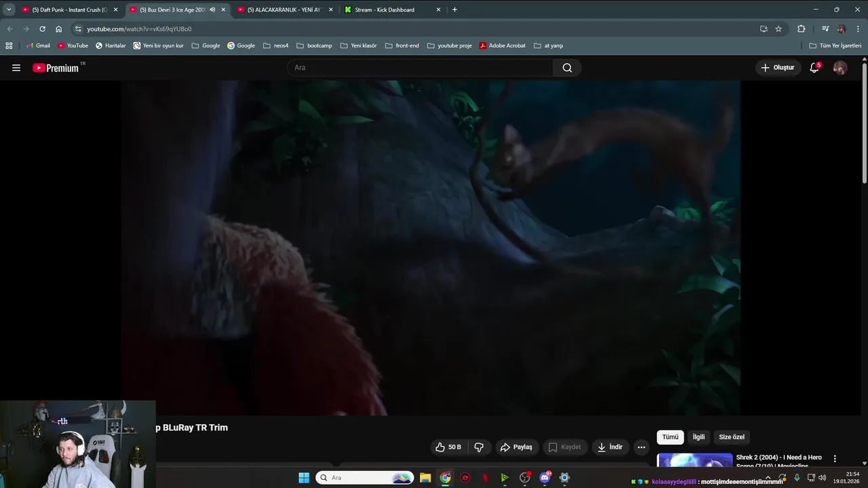This screenshot has height=488, width=868.
Task: Select the Tümü filter chip
Action: click(670, 437)
